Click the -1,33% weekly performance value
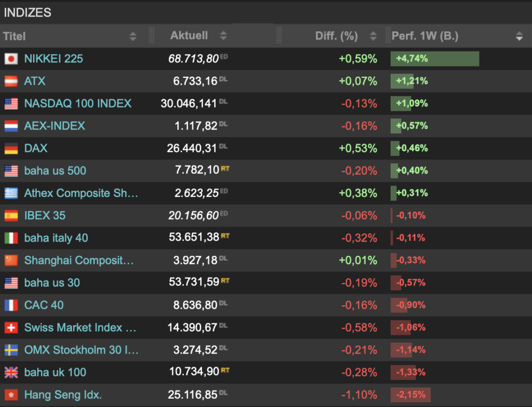Viewport: 532px width, 407px height. 411,372
